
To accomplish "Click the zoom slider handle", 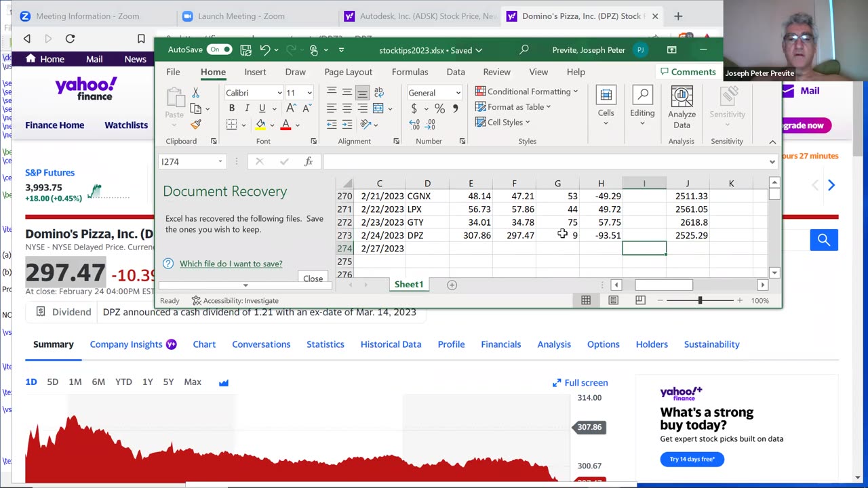I will (x=700, y=300).
